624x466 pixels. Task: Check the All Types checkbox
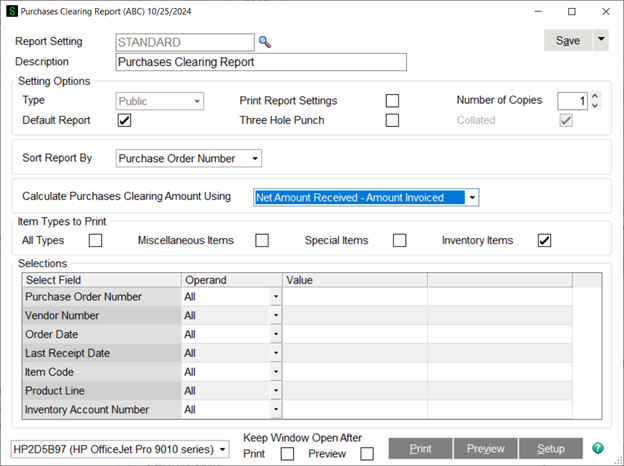click(x=95, y=240)
